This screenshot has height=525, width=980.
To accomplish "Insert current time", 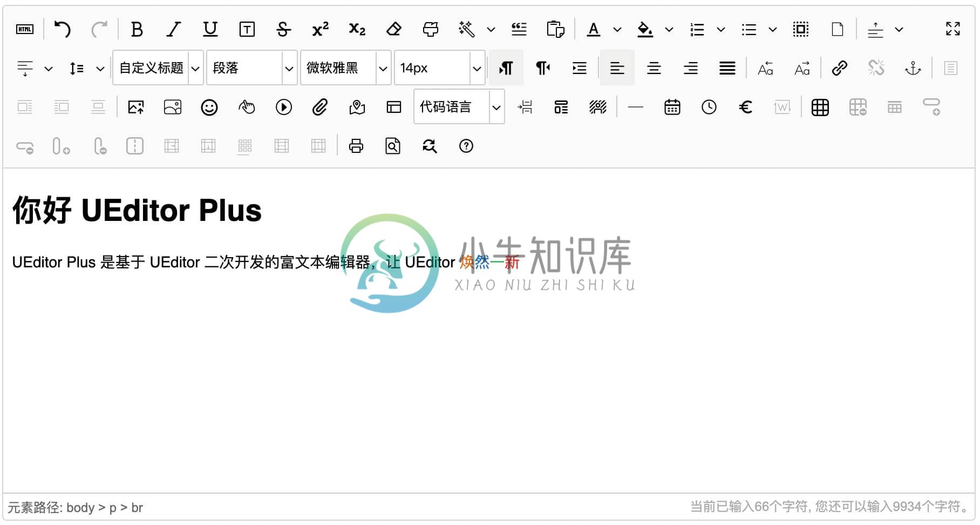I will point(709,107).
